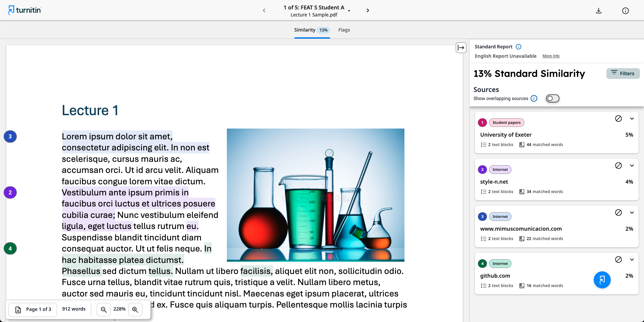Select source marker 2 in the document margin

pos(10,192)
